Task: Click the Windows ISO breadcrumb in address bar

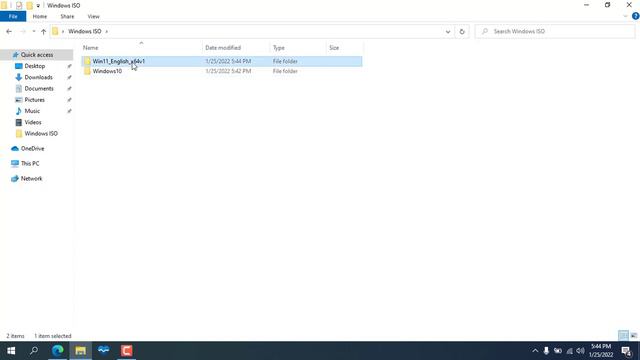Action: click(x=84, y=31)
